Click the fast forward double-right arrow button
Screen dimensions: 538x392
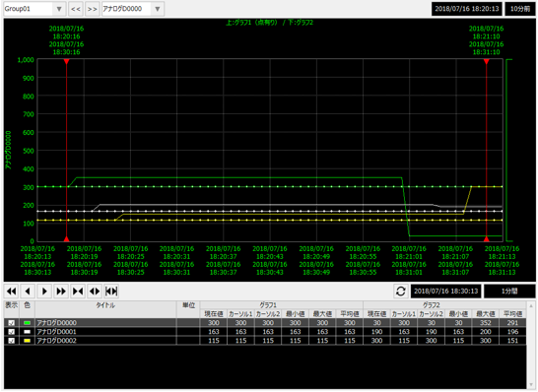[61, 292]
